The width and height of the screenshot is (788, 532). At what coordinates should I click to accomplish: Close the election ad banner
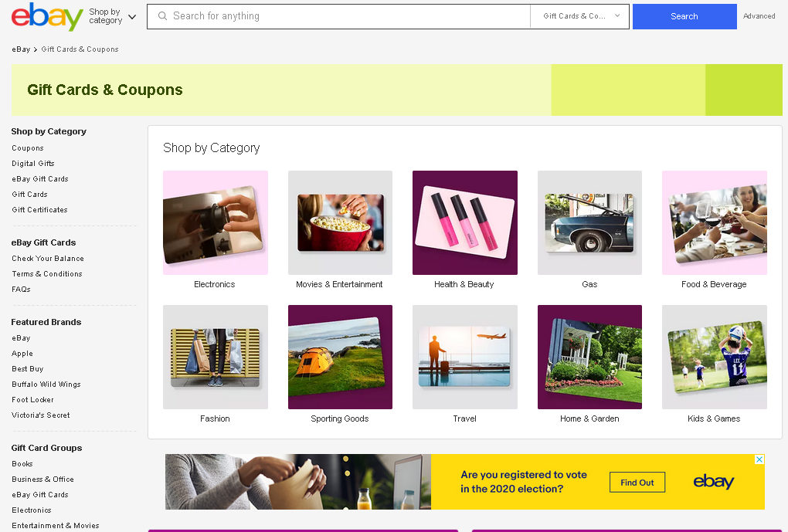(759, 459)
